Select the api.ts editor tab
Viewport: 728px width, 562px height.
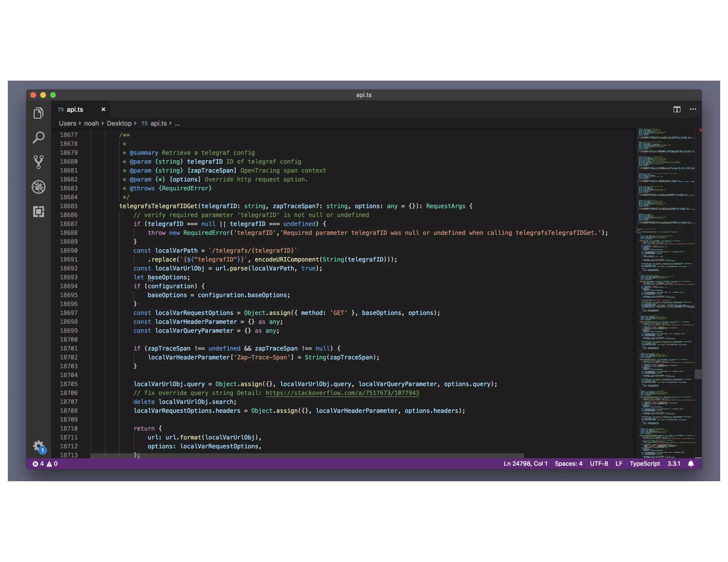tap(75, 109)
